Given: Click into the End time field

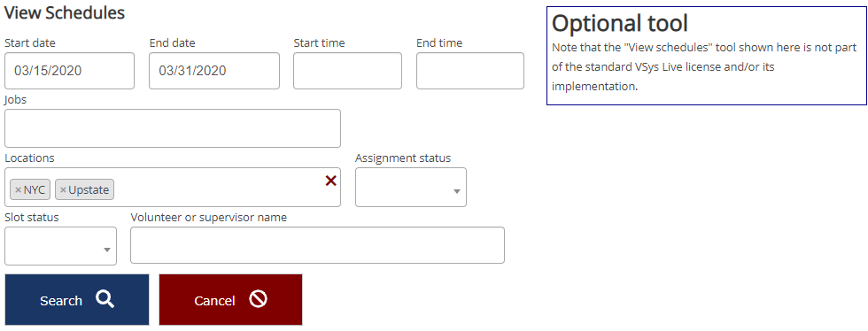Looking at the screenshot, I should coord(470,71).
